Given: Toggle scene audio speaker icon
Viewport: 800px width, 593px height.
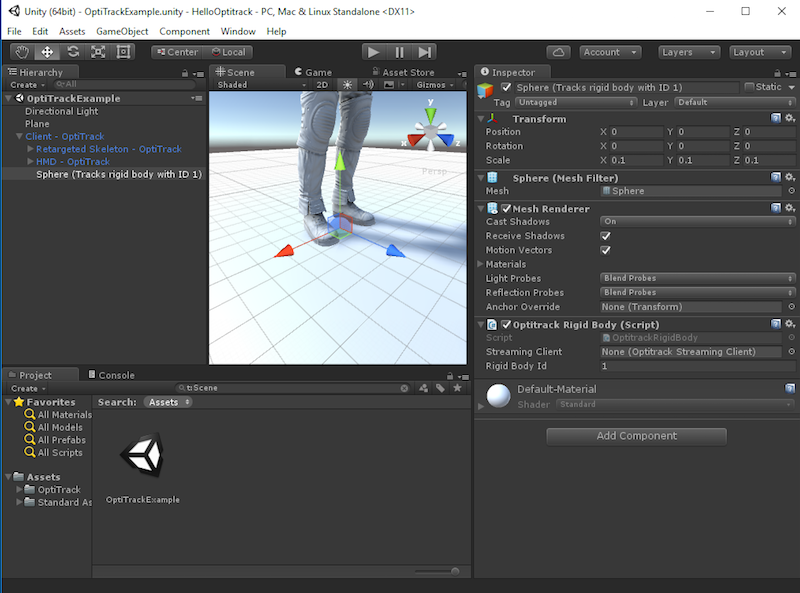Looking at the screenshot, I should tap(368, 85).
